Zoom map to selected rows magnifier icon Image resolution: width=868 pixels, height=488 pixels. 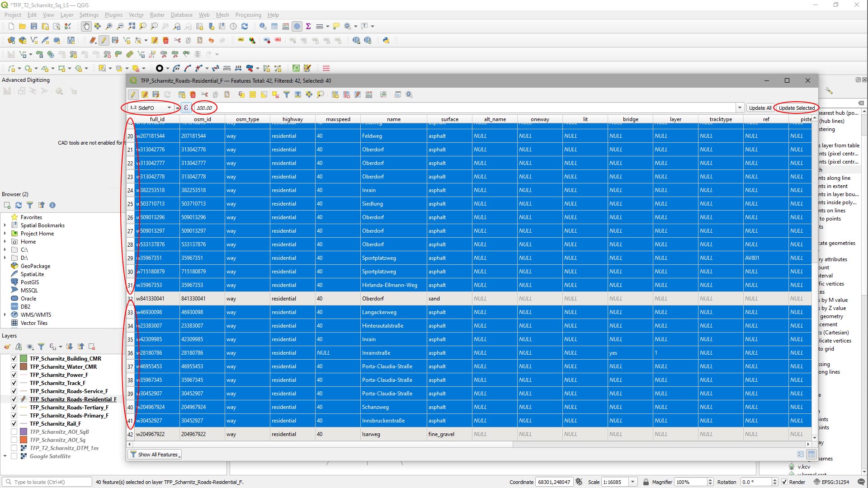point(321,94)
